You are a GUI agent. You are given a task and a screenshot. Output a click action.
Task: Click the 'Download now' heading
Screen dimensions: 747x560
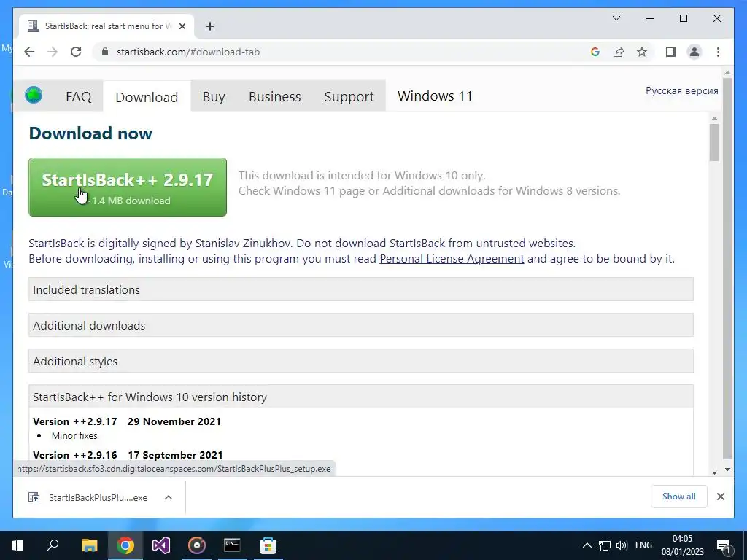click(90, 133)
